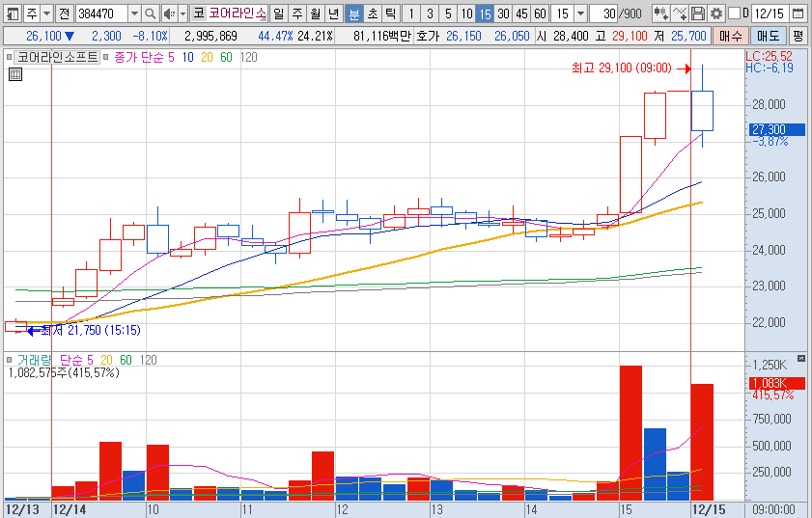This screenshot has width=812, height=518.
Task: Click the tallest red volume bar at 15
Action: pyautogui.click(x=630, y=432)
